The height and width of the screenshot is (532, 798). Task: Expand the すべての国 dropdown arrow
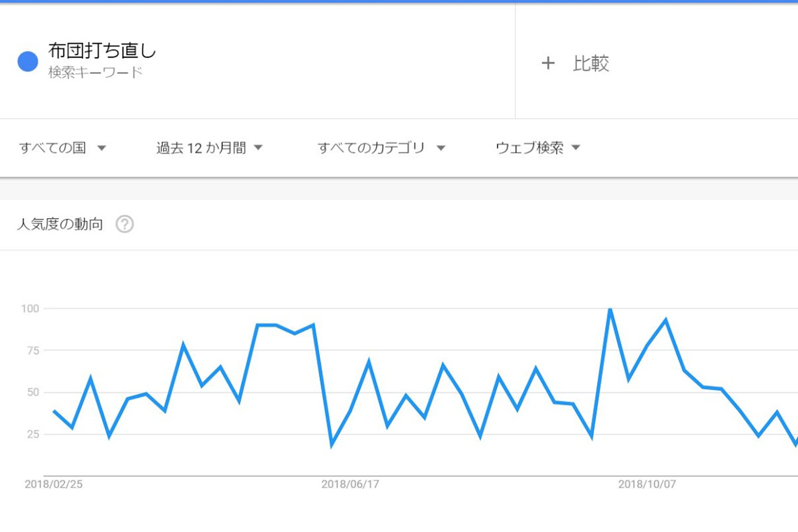point(101,148)
